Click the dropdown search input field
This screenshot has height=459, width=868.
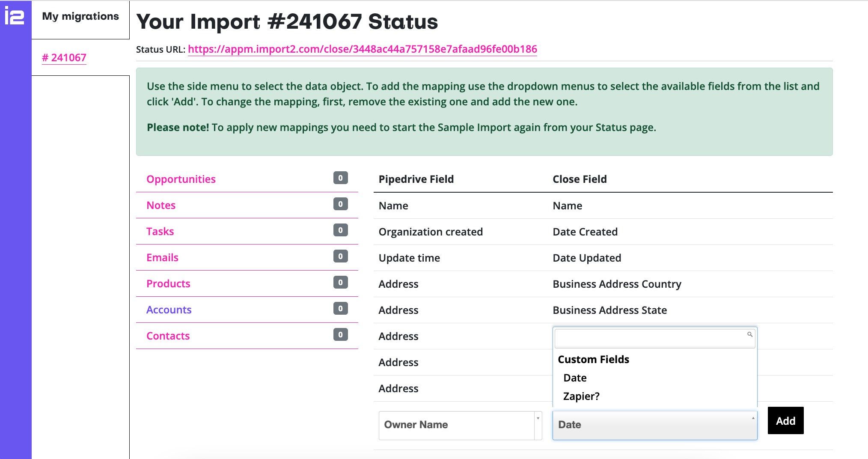655,338
